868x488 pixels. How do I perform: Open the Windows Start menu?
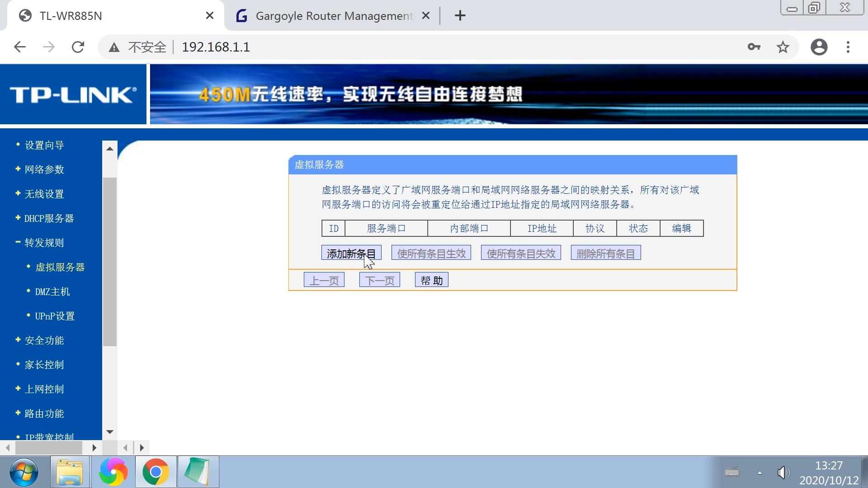[25, 472]
